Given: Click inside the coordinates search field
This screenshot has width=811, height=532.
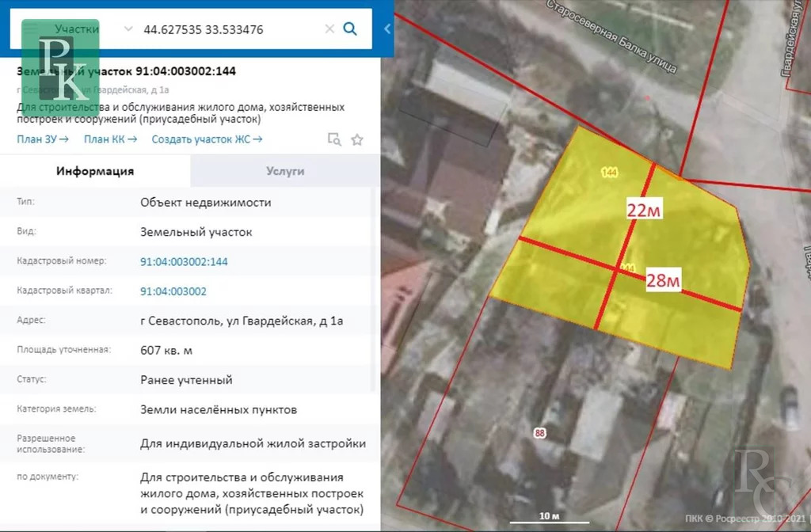Looking at the screenshot, I should (x=230, y=28).
